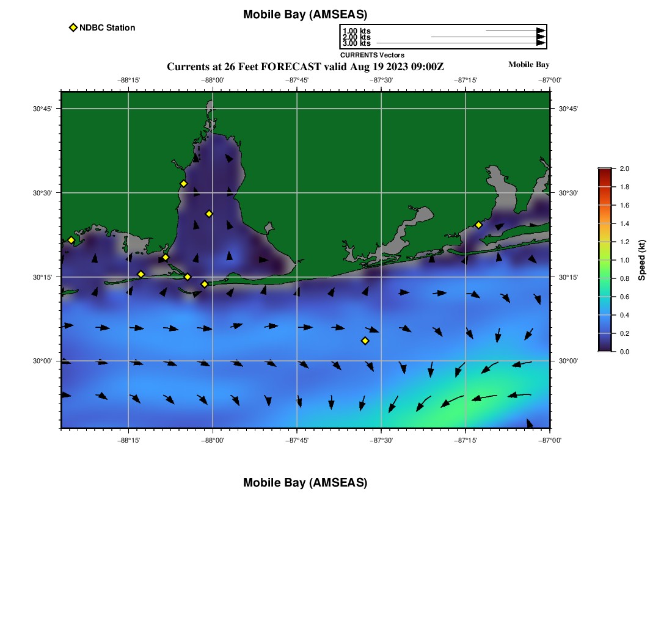672x641 pixels.
Task: Click the 30°45' latitude label on the left axis
Action: (x=42, y=109)
